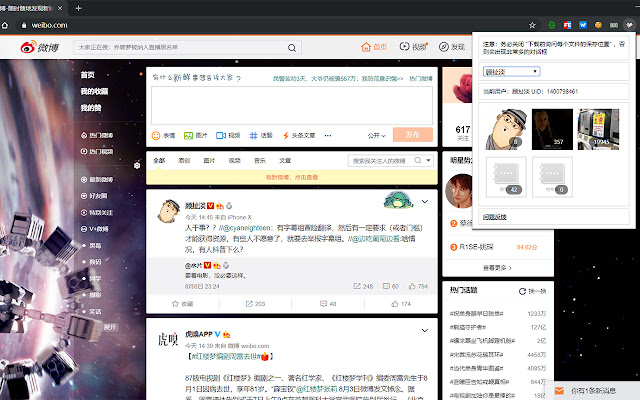
Task: Click the post compose text box
Action: (290, 105)
